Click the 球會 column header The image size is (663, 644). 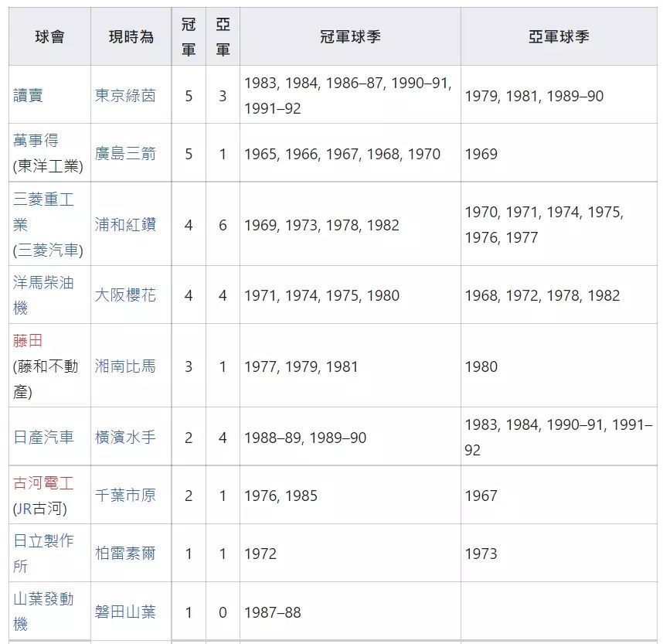(50, 37)
